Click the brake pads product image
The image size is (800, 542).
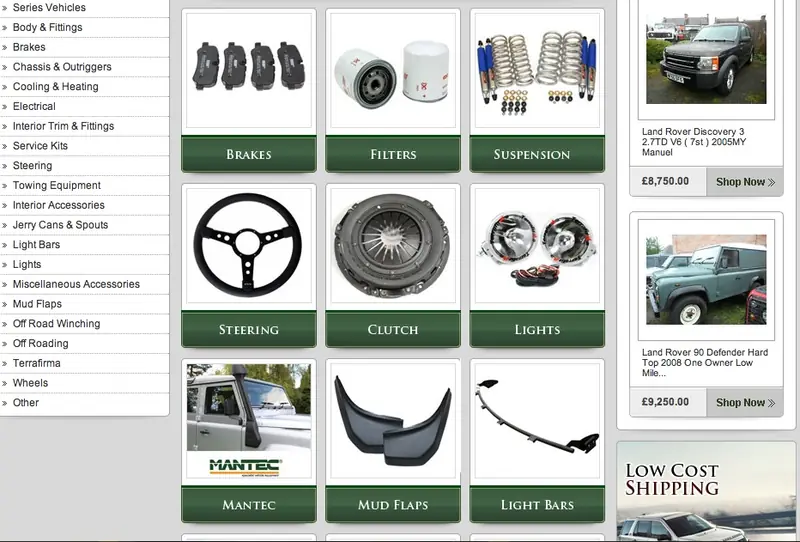point(249,70)
